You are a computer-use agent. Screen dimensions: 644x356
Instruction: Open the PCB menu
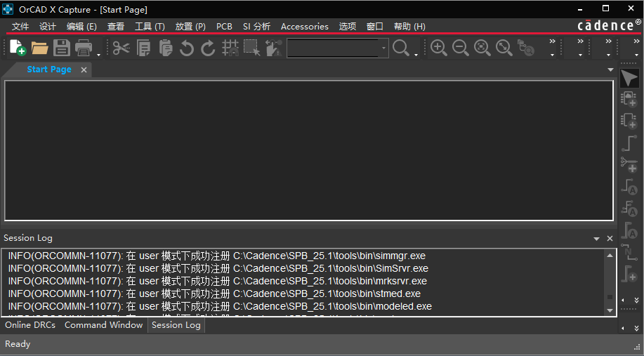(x=224, y=27)
